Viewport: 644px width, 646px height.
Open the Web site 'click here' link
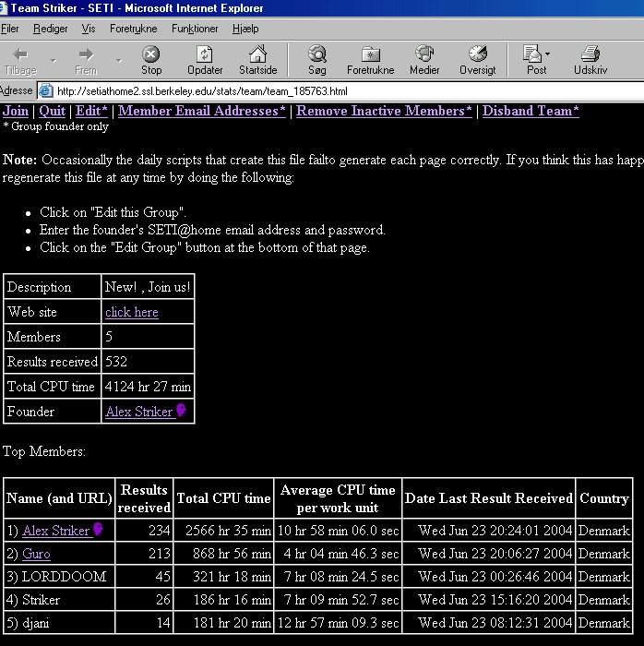[132, 312]
